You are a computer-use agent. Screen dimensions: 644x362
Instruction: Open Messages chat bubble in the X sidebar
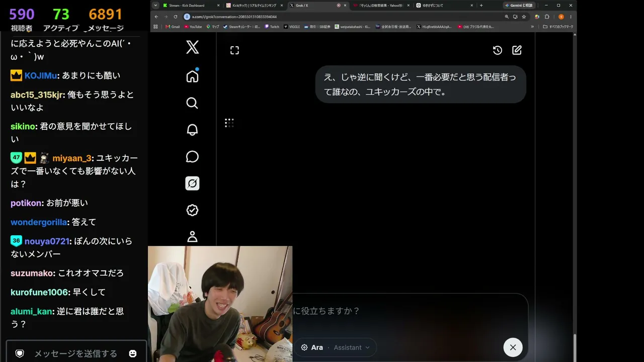(192, 156)
